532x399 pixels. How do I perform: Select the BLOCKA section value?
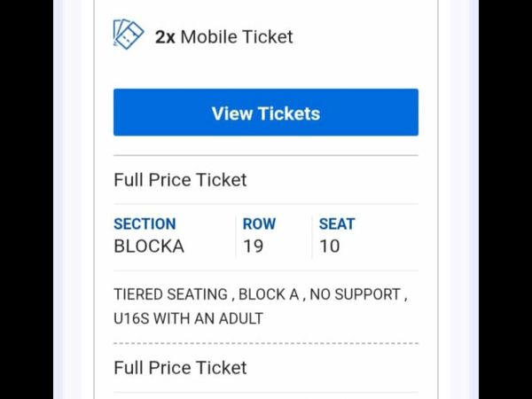(149, 246)
